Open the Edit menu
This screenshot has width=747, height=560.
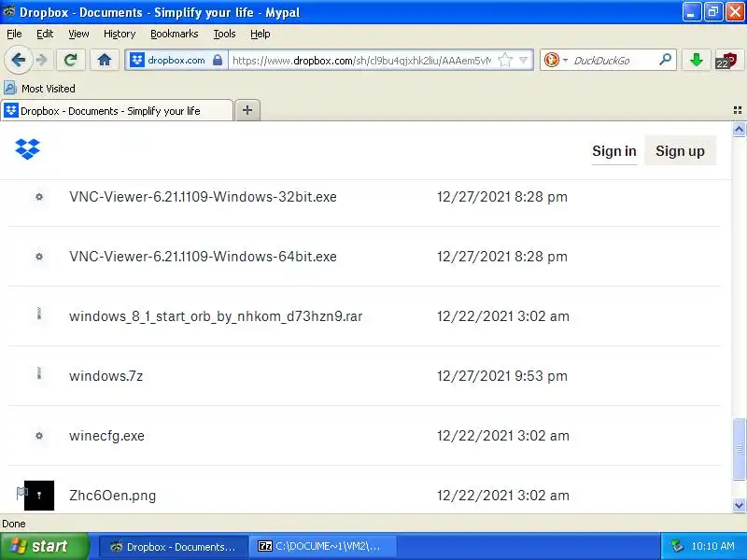(45, 34)
